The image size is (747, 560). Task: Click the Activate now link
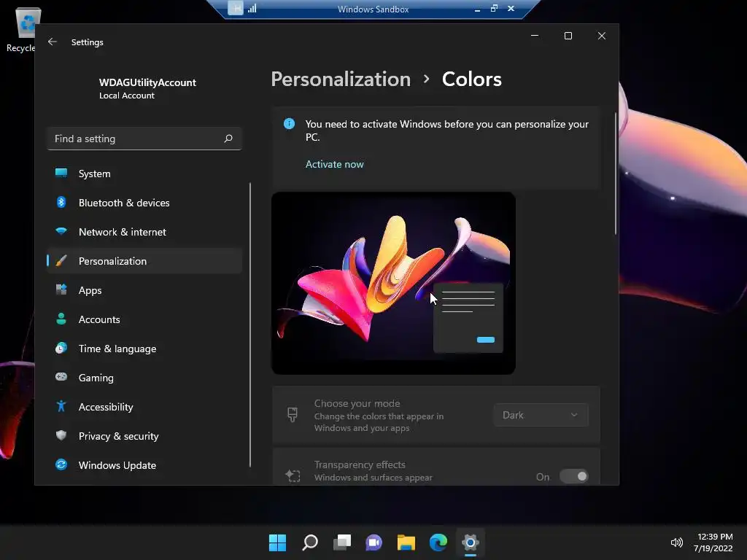(334, 164)
